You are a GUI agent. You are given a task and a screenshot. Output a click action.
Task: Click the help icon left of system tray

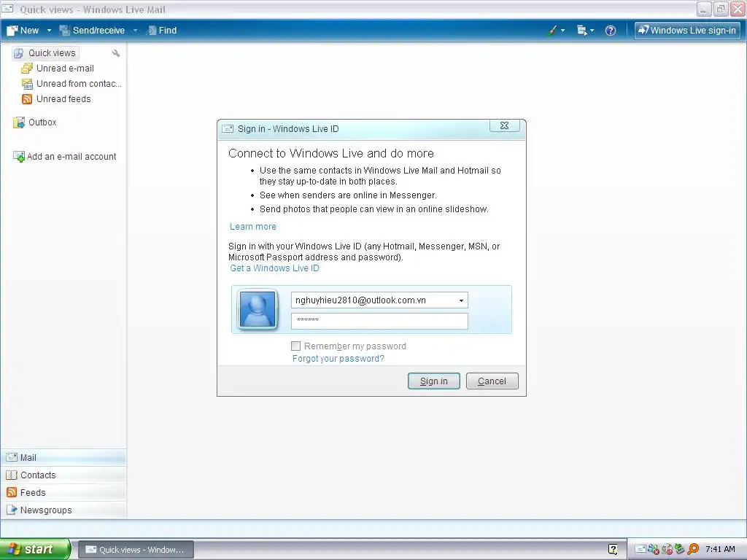click(613, 549)
